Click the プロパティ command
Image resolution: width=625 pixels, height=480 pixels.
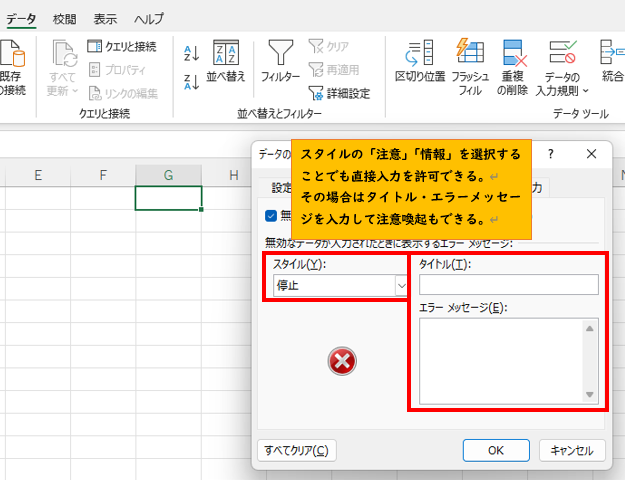[117, 70]
